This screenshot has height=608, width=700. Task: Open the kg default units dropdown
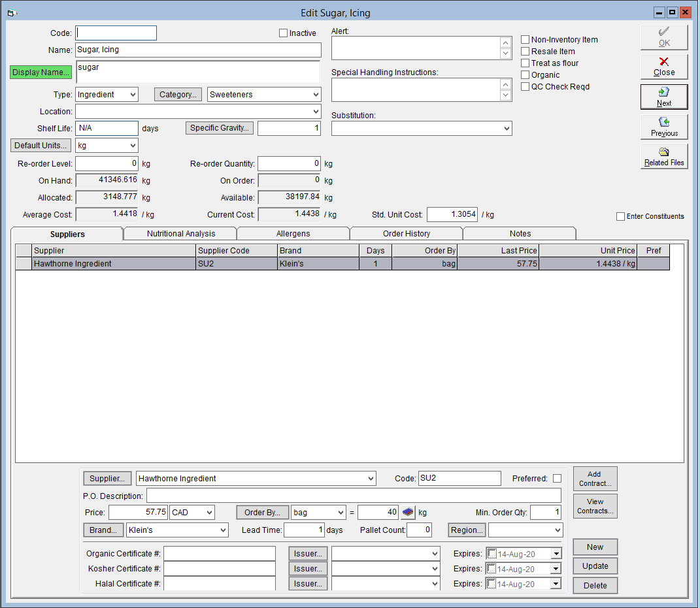point(133,146)
